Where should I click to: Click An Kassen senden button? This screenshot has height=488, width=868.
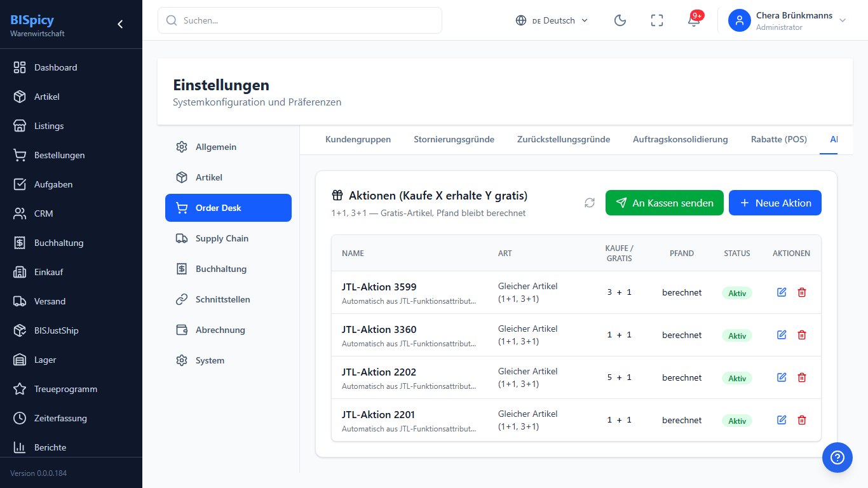click(665, 203)
